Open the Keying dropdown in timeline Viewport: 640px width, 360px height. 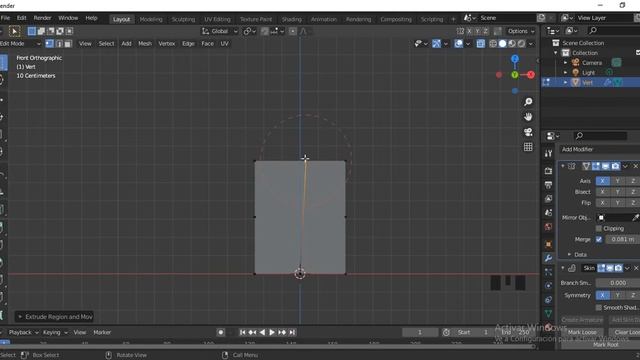[x=55, y=332]
